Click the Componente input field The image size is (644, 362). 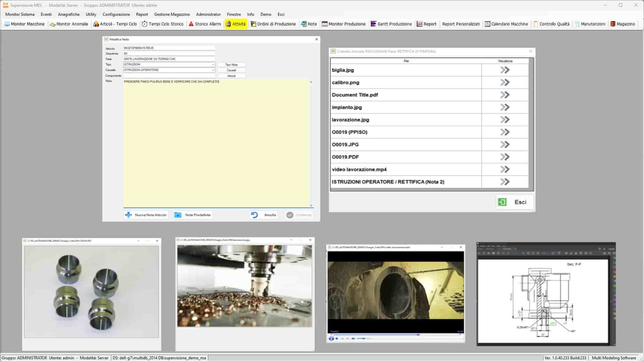169,76
